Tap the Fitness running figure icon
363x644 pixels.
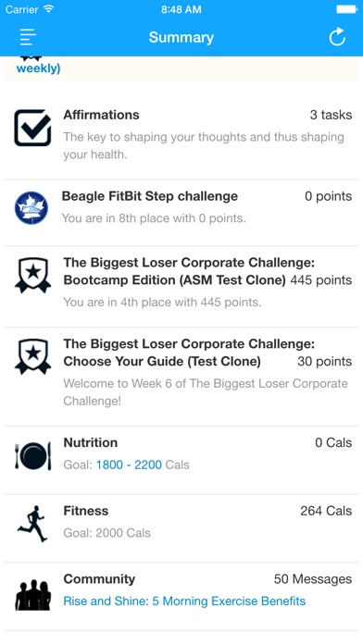point(33,524)
